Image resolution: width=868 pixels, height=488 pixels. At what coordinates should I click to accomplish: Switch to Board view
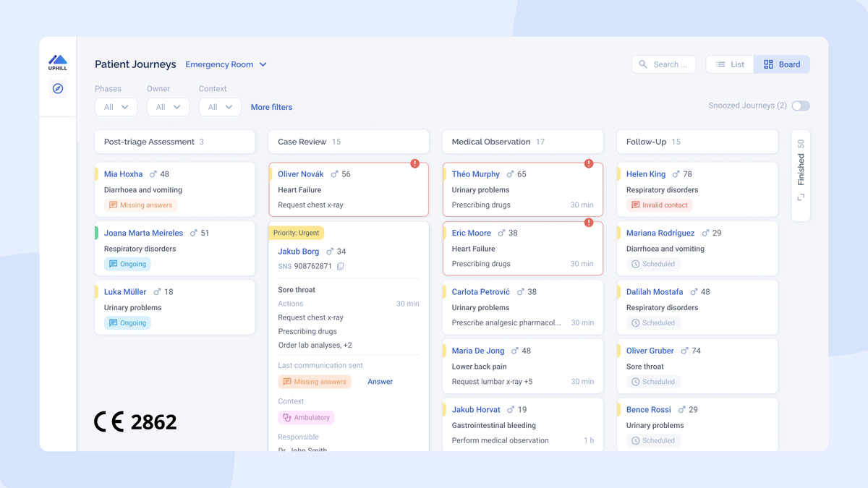pos(782,64)
